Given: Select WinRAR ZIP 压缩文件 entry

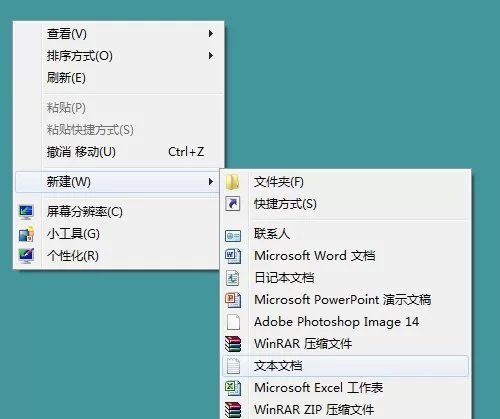Looking at the screenshot, I should tap(345, 410).
